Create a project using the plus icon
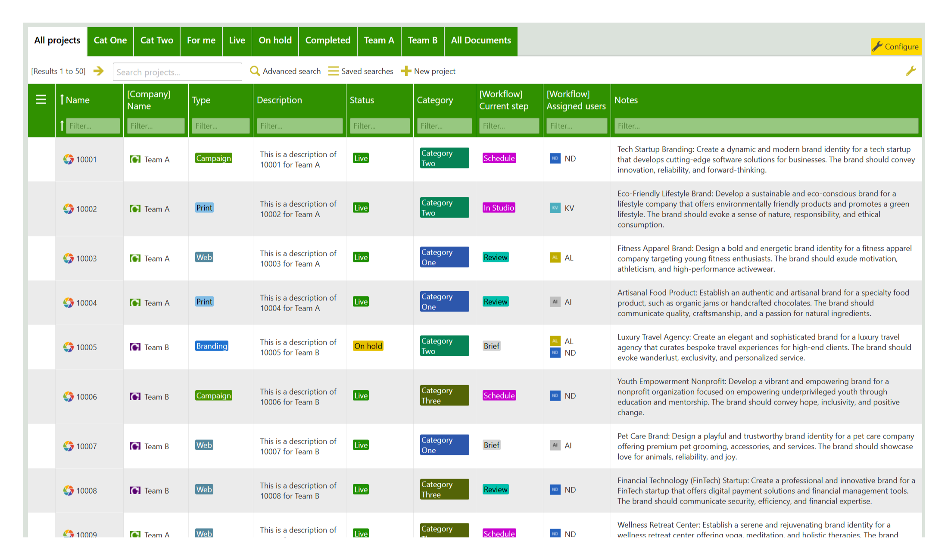Screen dimensions: 948x560 [x=405, y=71]
